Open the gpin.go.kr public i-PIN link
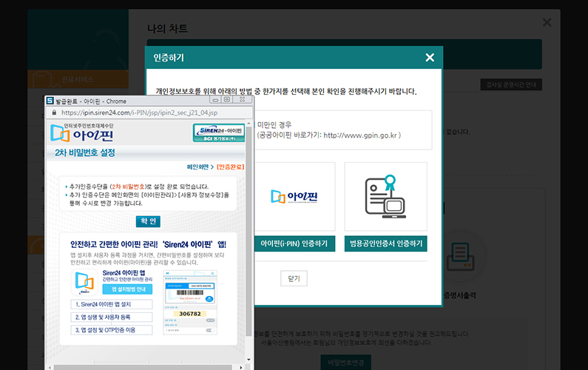Screen dimensions: 588x370 click(x=360, y=135)
